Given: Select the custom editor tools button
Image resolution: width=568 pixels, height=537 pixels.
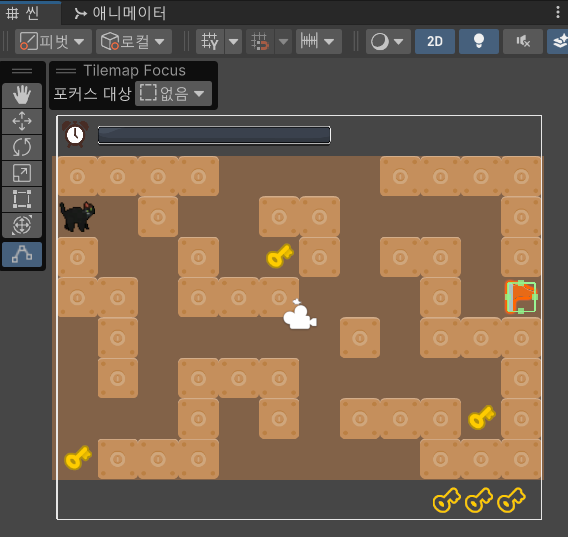Looking at the screenshot, I should click(x=22, y=254).
